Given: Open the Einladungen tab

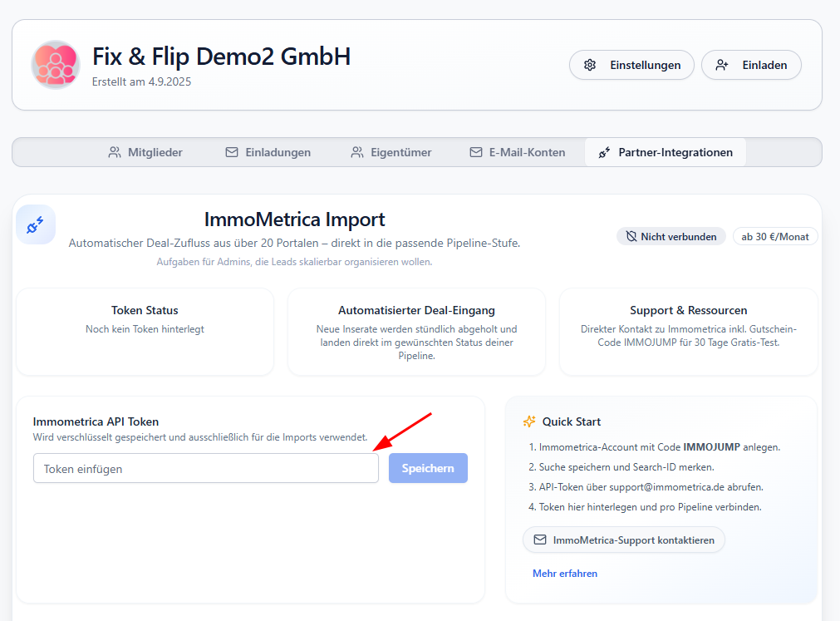Looking at the screenshot, I should point(268,152).
